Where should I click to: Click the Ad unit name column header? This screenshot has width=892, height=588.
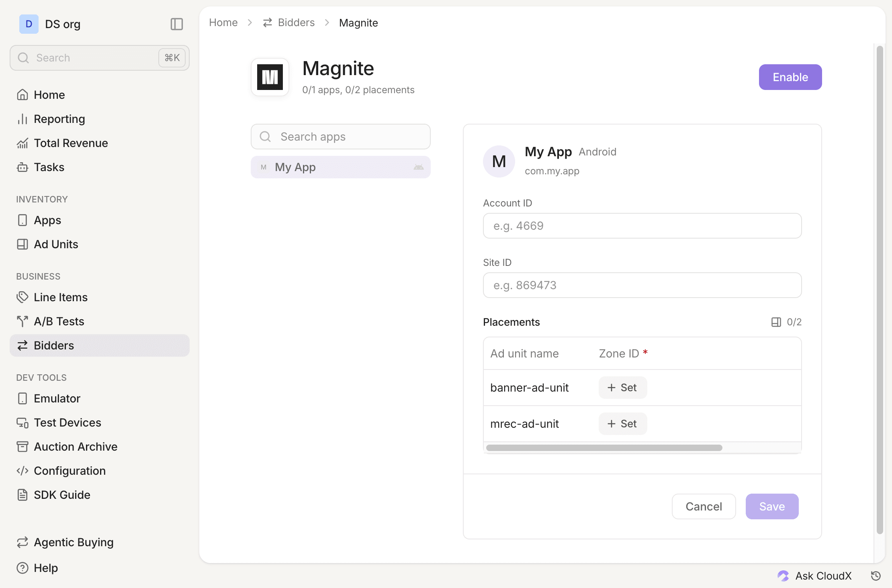click(x=525, y=353)
